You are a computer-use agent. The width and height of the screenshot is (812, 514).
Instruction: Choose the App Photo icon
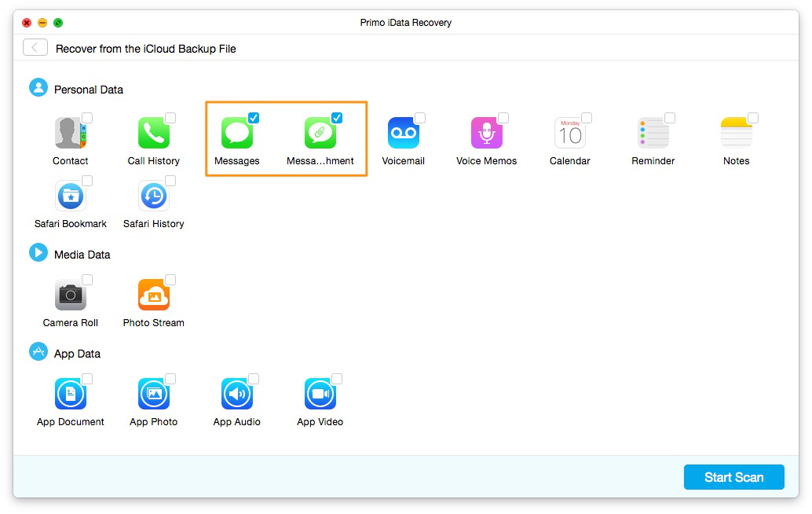click(x=154, y=394)
